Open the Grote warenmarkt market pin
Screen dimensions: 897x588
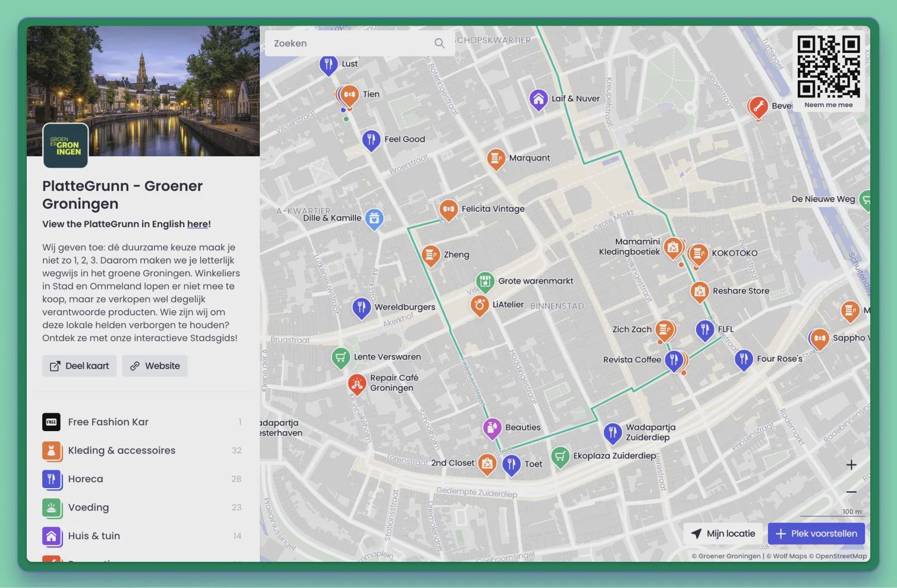coord(485,281)
